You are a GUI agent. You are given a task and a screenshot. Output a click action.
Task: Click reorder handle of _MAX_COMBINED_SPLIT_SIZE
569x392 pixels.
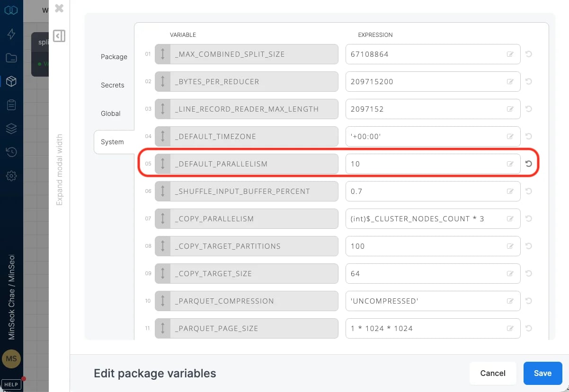pyautogui.click(x=162, y=54)
